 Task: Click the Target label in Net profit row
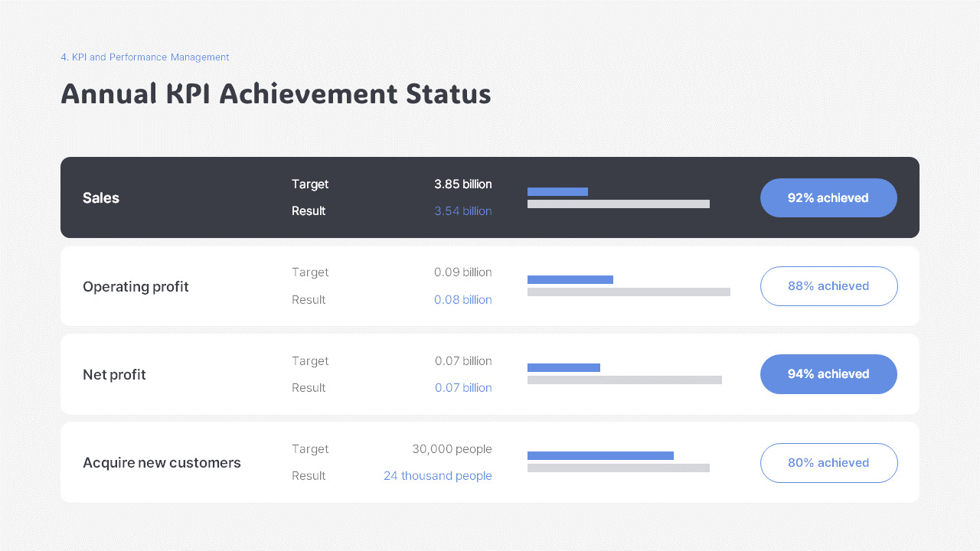pyautogui.click(x=310, y=361)
